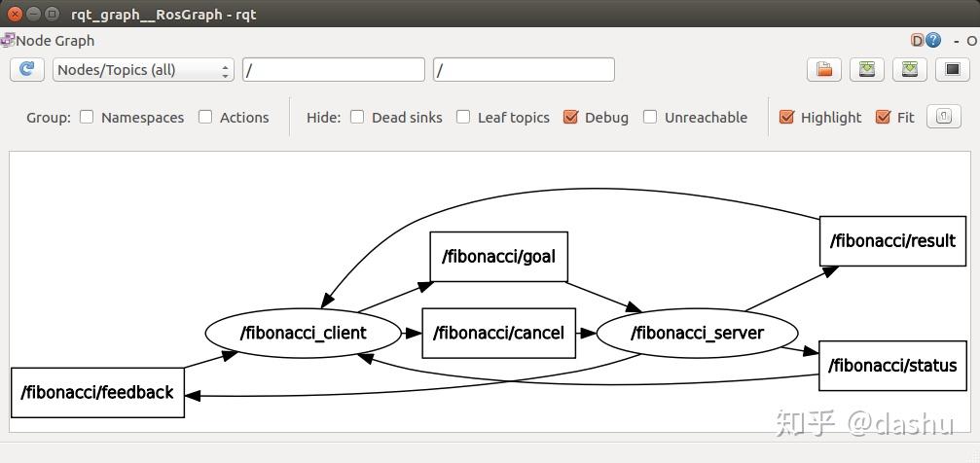Click the namespace filter field after the dropdown

pos(333,70)
